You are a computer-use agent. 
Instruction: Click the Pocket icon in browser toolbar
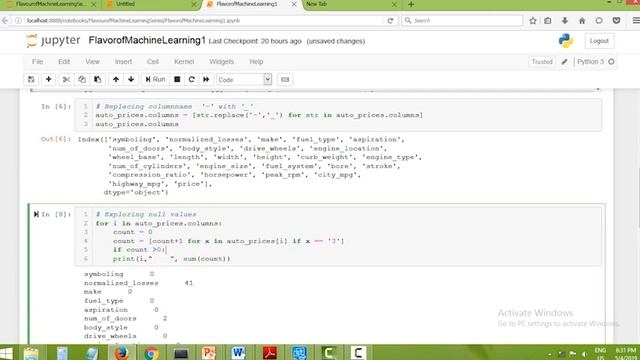(x=616, y=20)
